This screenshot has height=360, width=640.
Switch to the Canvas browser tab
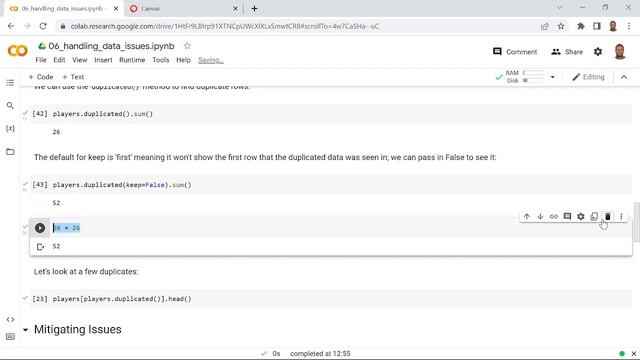coord(182,8)
